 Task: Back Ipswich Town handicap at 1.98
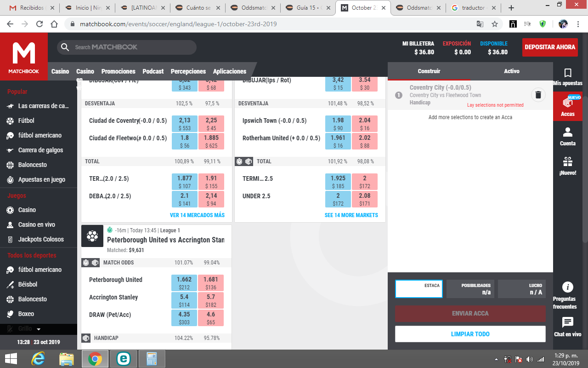[x=338, y=124]
